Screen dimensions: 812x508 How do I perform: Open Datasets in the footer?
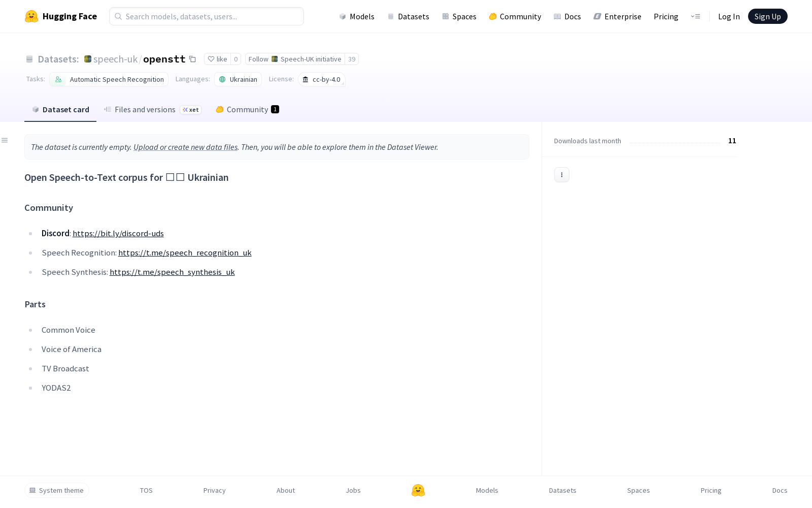click(x=563, y=490)
